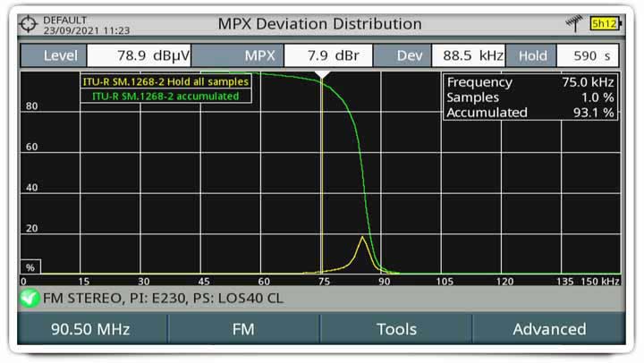This screenshot has width=644, height=363.
Task: Click the green accumulated legend entry
Action: point(165,96)
